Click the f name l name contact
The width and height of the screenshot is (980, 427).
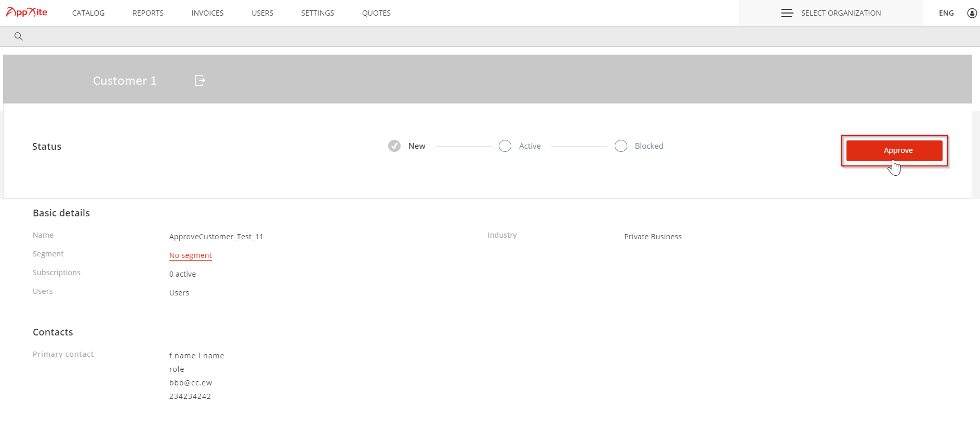coord(197,356)
